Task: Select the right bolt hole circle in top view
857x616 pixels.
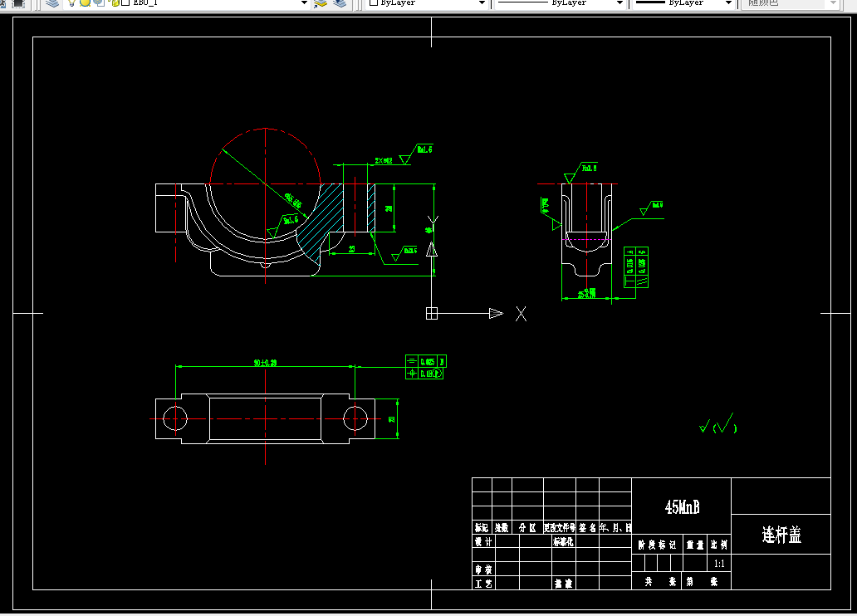Action: pyautogui.click(x=355, y=419)
